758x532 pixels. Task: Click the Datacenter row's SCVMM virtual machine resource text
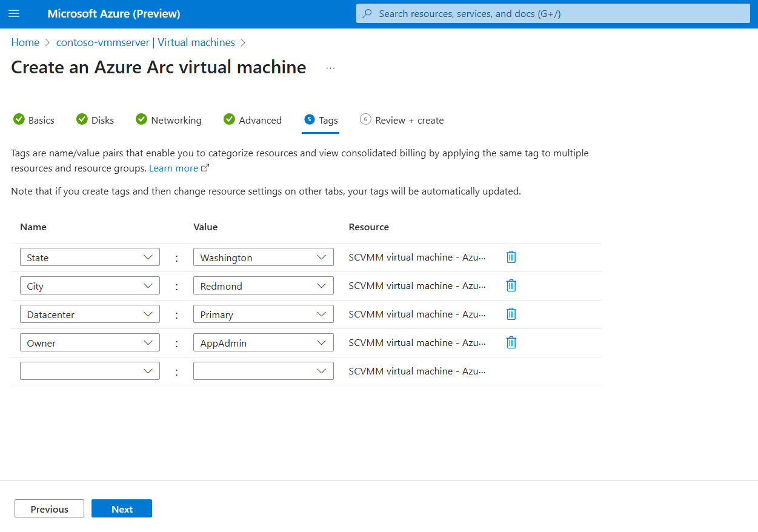tap(417, 314)
